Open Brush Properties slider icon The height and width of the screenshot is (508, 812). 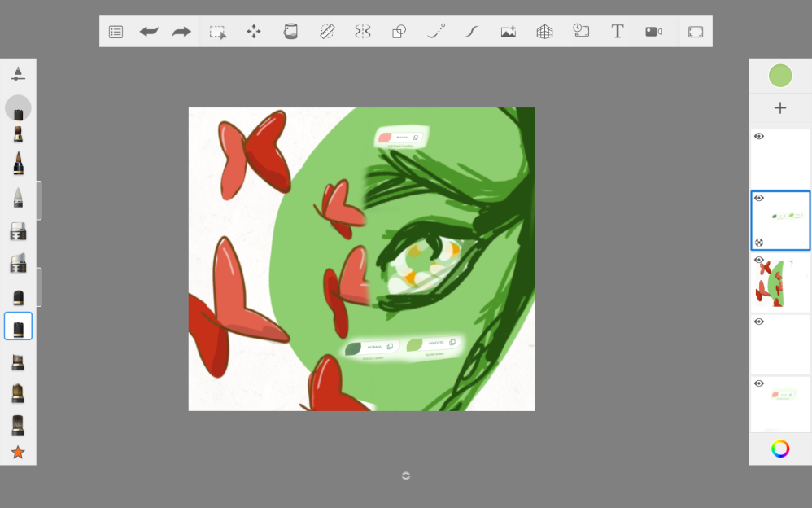pos(18,73)
